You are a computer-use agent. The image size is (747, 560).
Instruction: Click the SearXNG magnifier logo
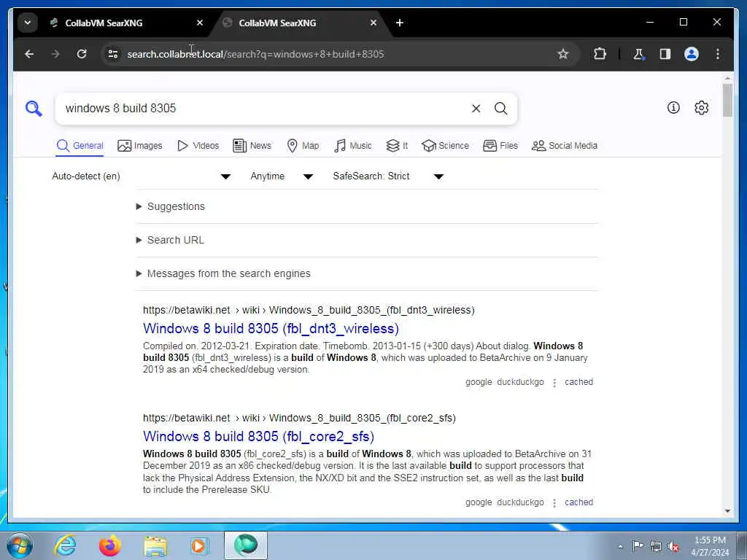(x=34, y=109)
